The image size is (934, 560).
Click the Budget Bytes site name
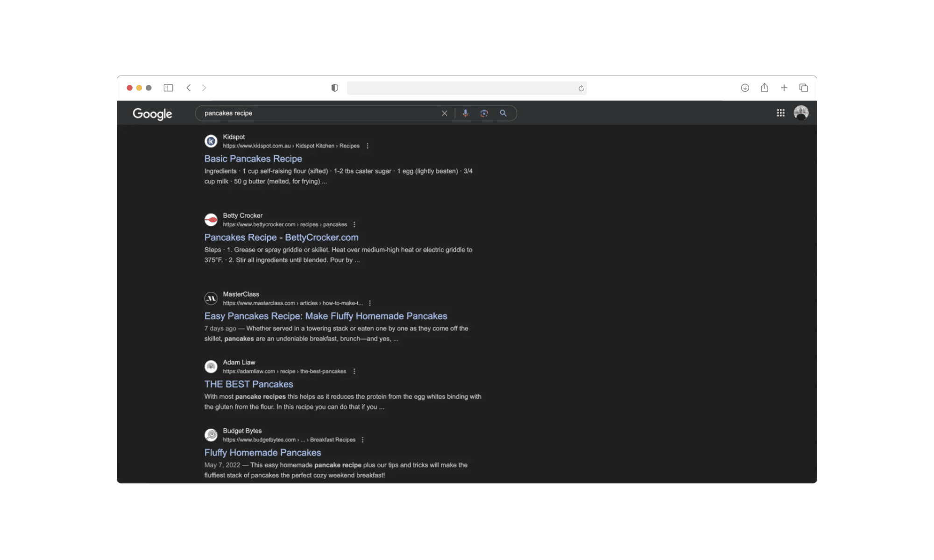[x=242, y=431]
